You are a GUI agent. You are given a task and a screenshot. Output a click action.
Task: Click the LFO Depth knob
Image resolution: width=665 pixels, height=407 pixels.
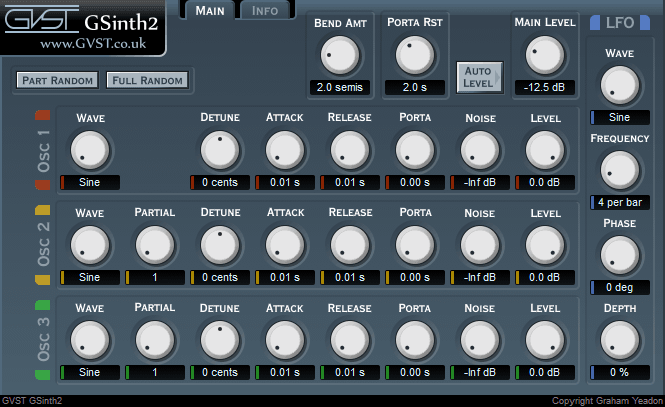[620, 340]
